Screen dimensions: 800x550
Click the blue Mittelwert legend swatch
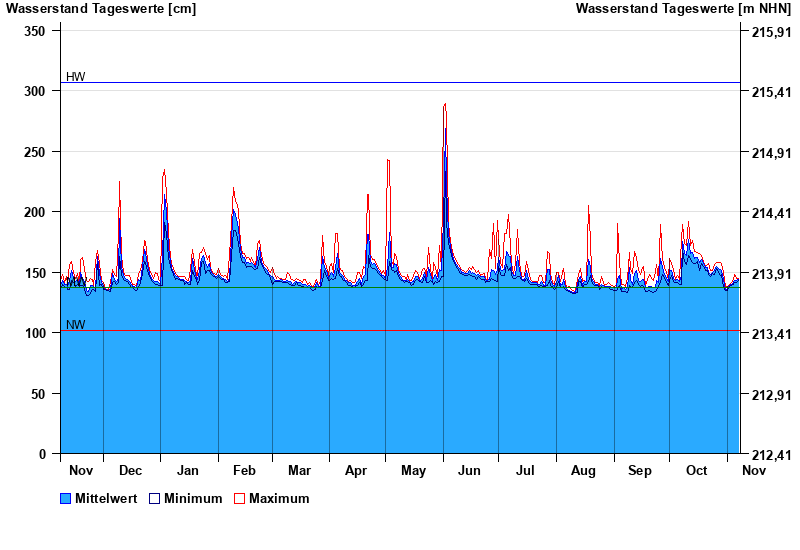66,498
